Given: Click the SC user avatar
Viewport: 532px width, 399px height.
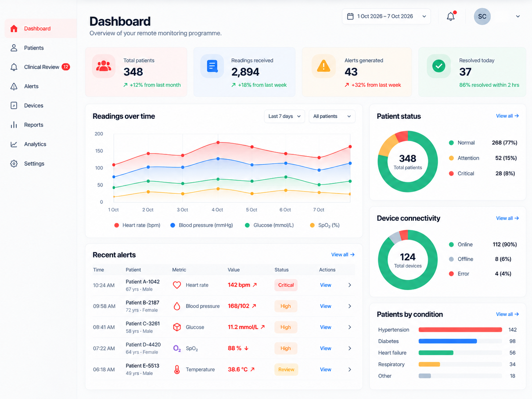Looking at the screenshot, I should pos(482,17).
